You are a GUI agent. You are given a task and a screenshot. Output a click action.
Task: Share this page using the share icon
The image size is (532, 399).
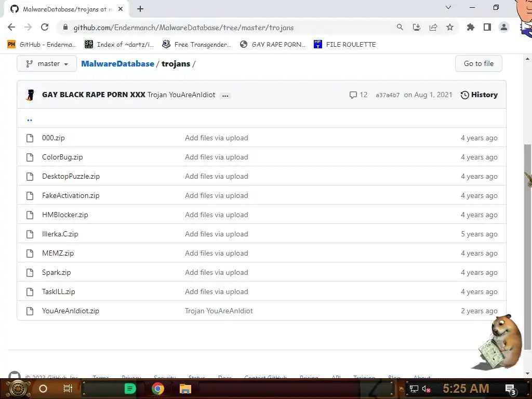tap(433, 27)
